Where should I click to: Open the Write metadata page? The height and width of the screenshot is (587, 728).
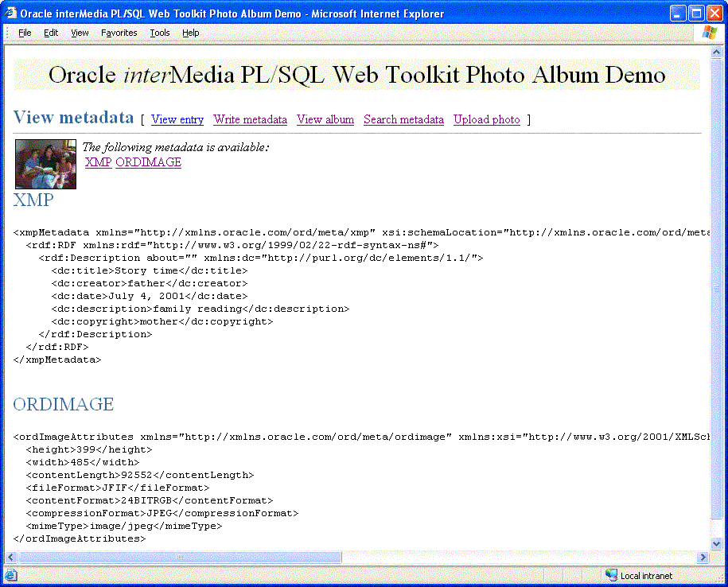[x=250, y=119]
